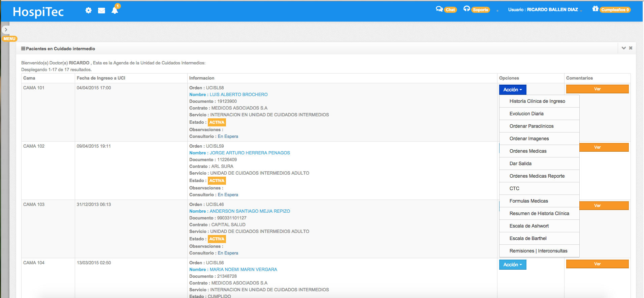Viewport: 644px width, 298px height.
Task: Click the Cumpleaños gift icon
Action: pos(595,9)
